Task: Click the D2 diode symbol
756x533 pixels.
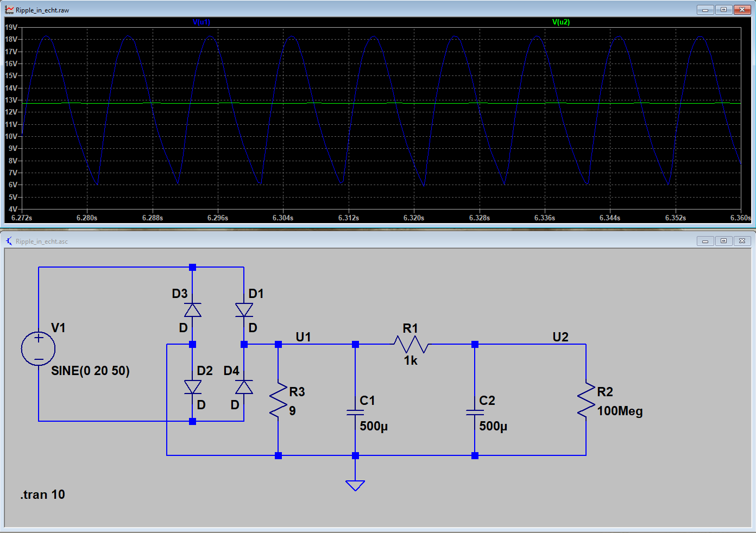Action: pyautogui.click(x=192, y=387)
